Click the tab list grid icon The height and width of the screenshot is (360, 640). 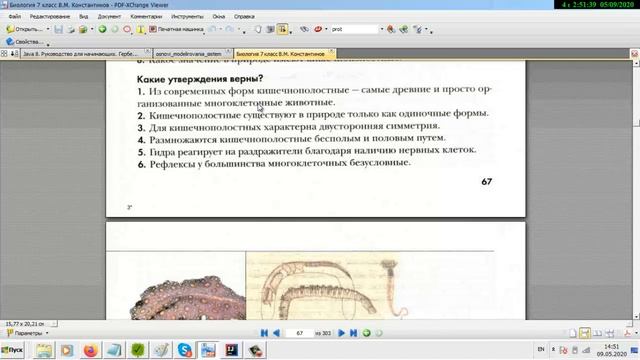pyautogui.click(x=4, y=53)
